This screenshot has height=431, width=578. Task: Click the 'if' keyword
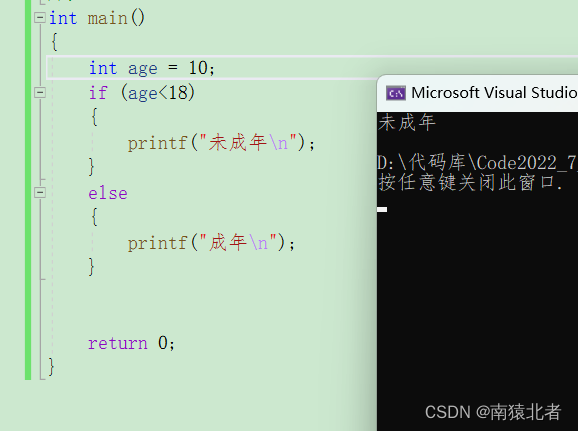pos(98,93)
